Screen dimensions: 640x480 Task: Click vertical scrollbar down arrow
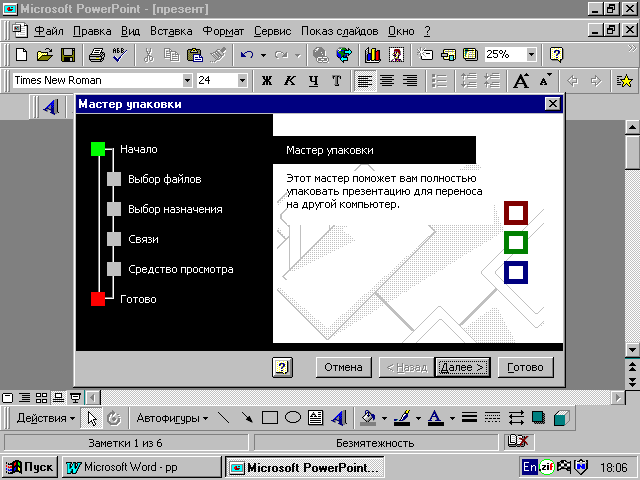[632, 350]
